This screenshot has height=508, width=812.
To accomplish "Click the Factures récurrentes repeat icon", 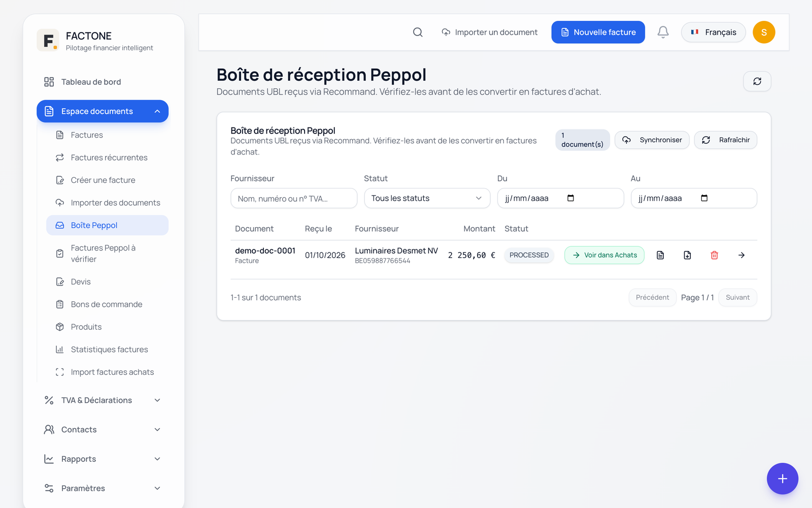I will 60,157.
